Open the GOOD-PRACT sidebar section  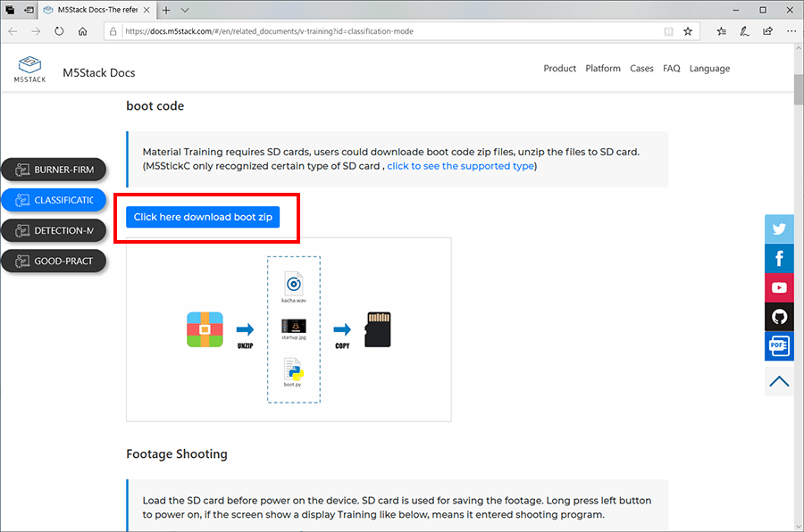click(54, 261)
